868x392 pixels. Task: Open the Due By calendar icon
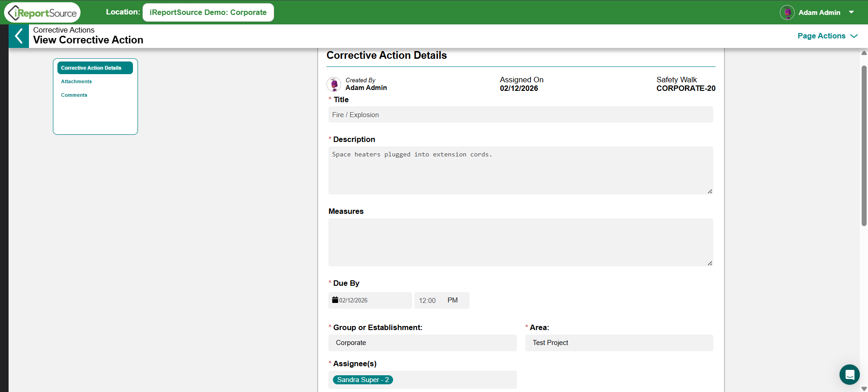coord(335,300)
